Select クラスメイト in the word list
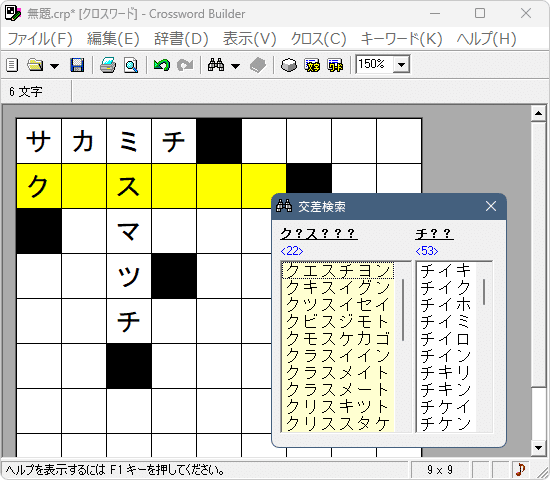The image size is (550, 480). pyautogui.click(x=337, y=372)
